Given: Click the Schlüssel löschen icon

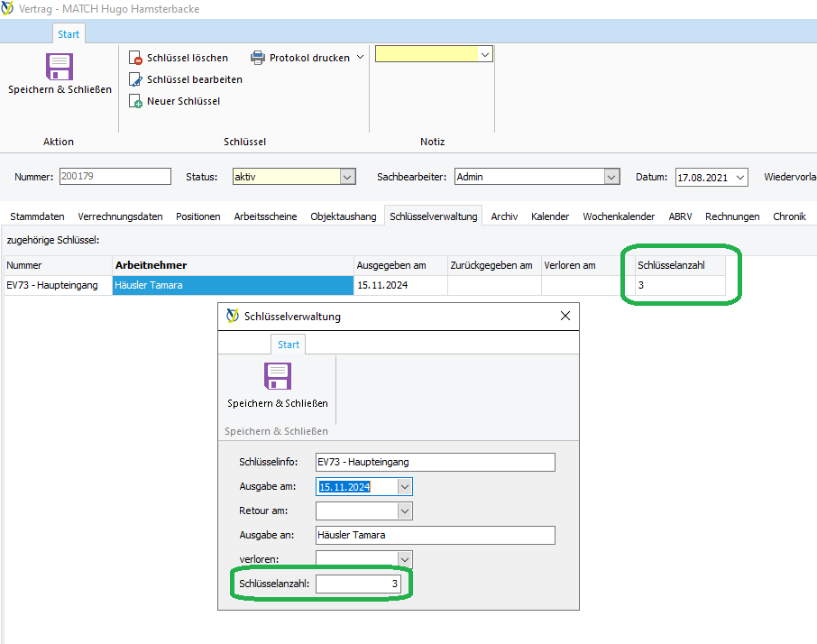Looking at the screenshot, I should click(136, 58).
